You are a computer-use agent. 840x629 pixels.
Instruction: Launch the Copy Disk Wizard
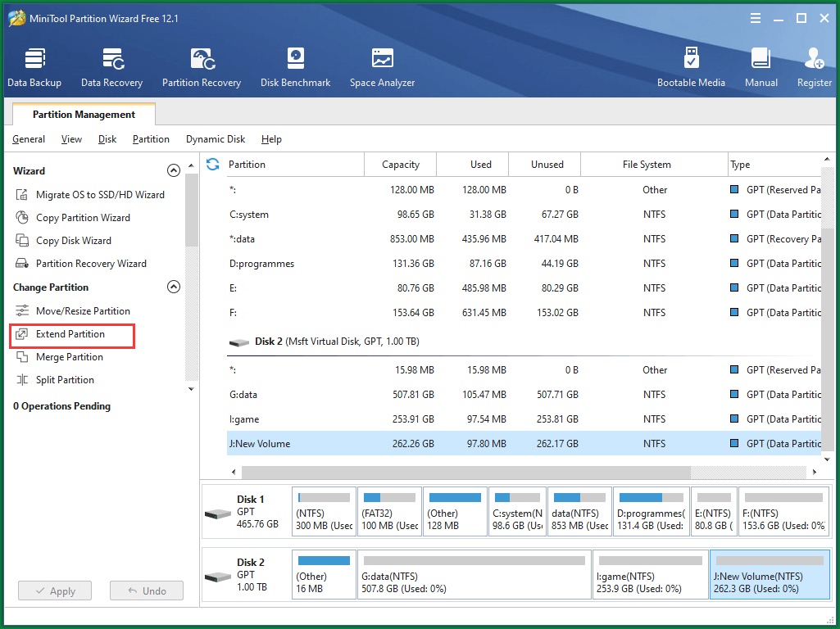coord(62,241)
